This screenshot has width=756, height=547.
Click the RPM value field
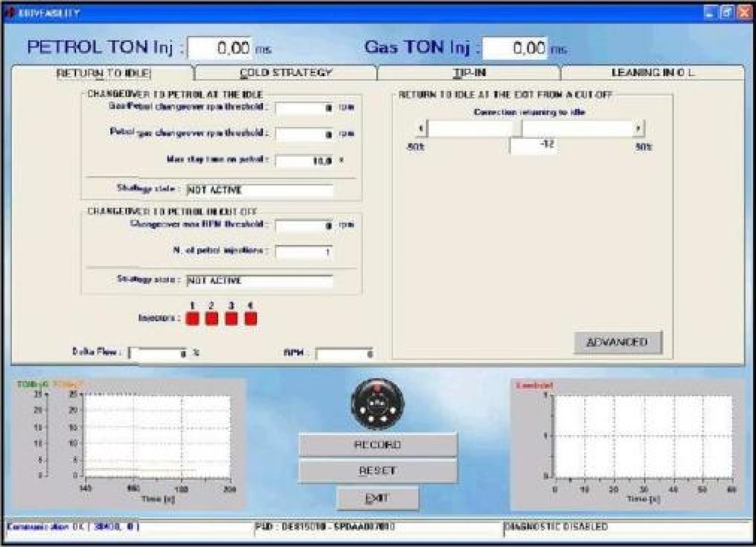[x=345, y=354]
